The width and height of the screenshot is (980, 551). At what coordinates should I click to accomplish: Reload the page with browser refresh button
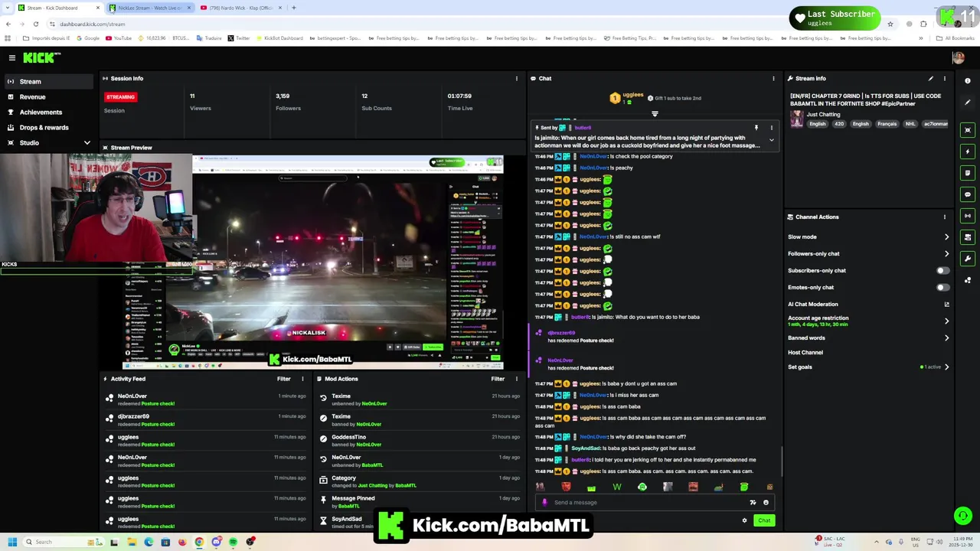click(35, 24)
